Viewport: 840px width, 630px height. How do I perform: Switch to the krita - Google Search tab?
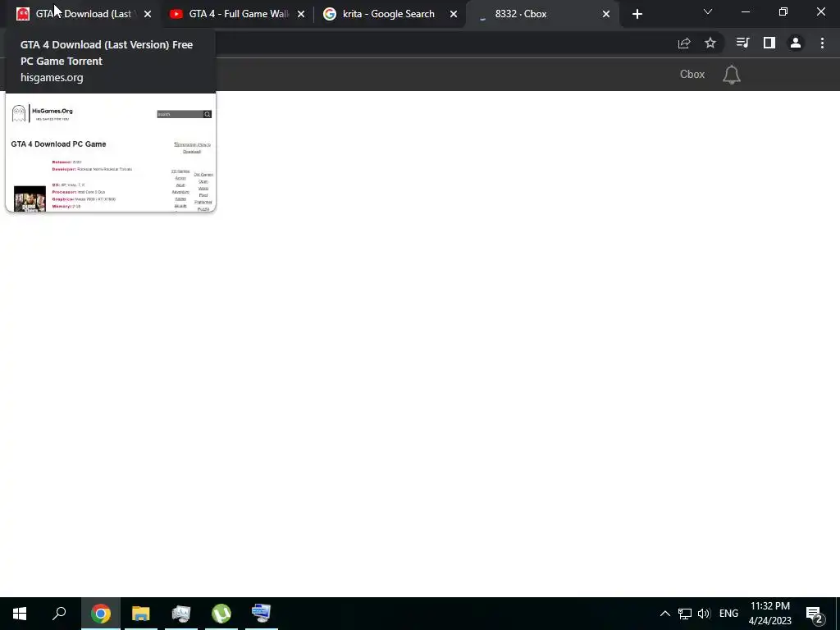point(388,14)
